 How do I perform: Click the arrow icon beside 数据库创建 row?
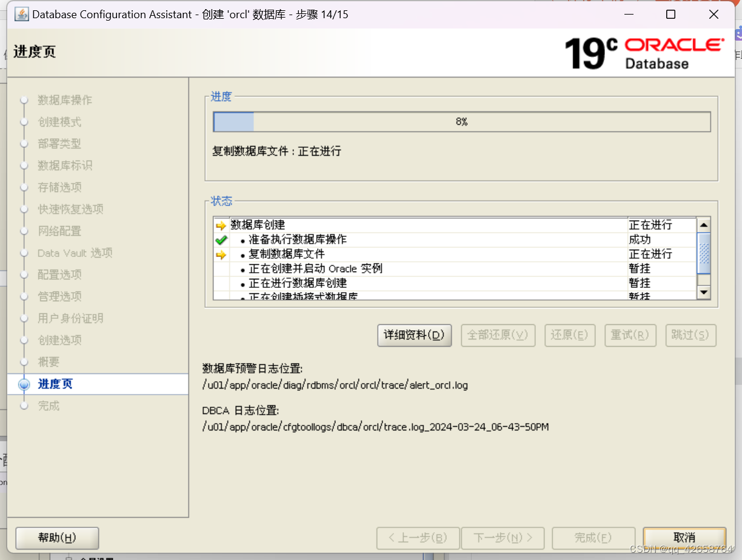tap(221, 225)
